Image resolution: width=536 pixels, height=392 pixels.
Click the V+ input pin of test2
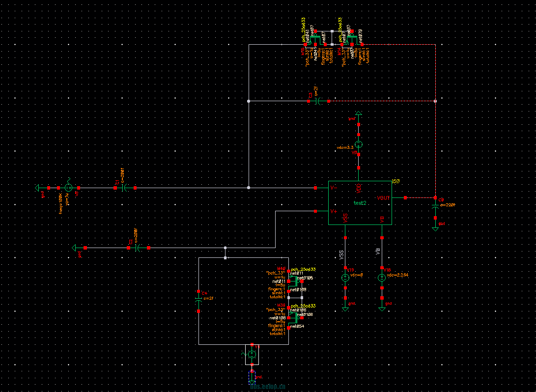[x=315, y=211]
